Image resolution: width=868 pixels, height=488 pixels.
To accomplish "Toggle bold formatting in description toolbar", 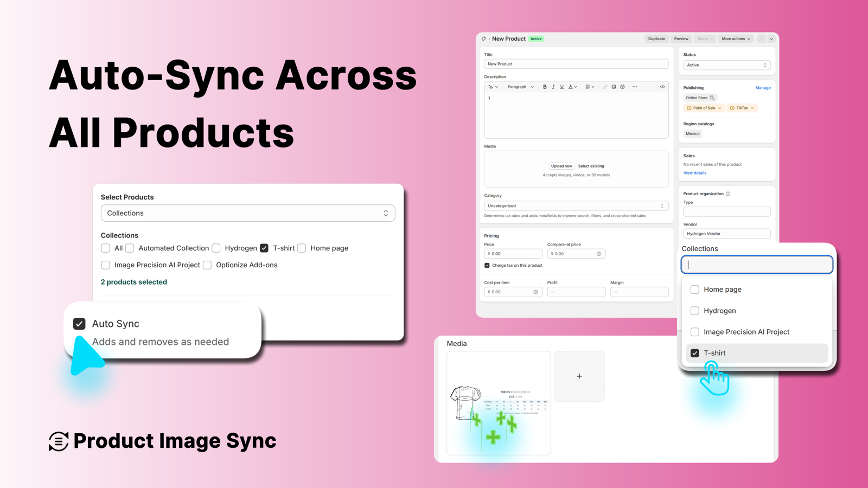I will [x=545, y=87].
